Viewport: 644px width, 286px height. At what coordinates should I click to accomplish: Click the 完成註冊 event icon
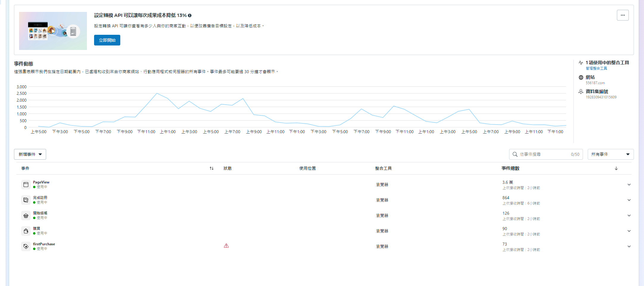26,200
